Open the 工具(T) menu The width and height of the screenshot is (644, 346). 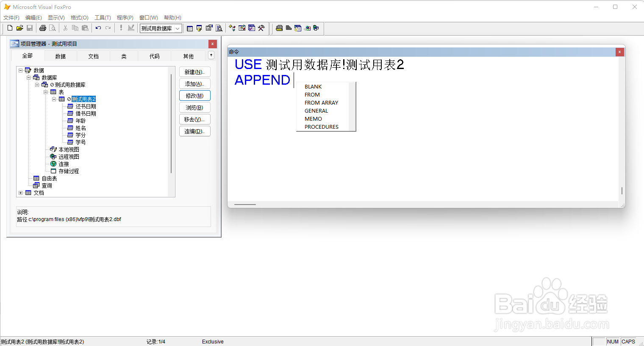click(103, 17)
